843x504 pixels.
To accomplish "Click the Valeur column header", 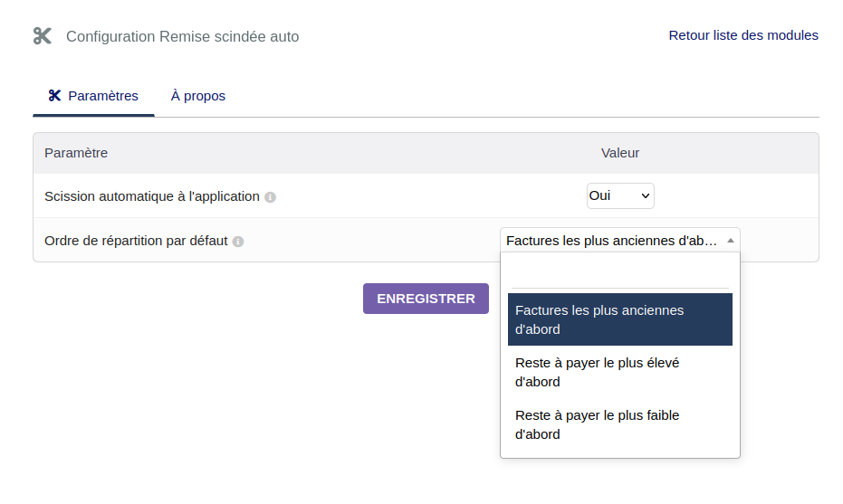I will click(x=620, y=153).
